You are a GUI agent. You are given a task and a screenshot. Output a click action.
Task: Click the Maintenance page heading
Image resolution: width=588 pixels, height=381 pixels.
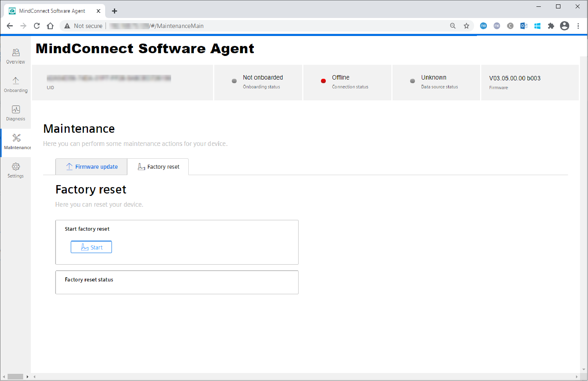click(79, 129)
